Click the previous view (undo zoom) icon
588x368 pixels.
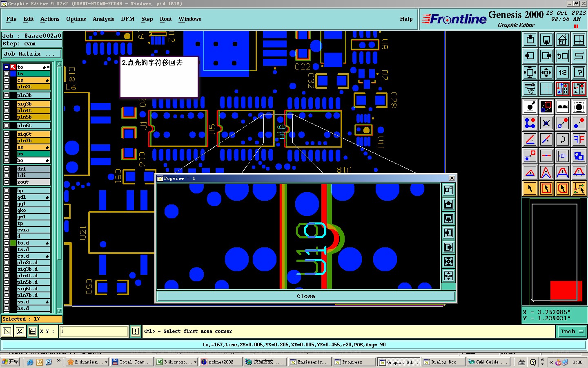point(563,56)
